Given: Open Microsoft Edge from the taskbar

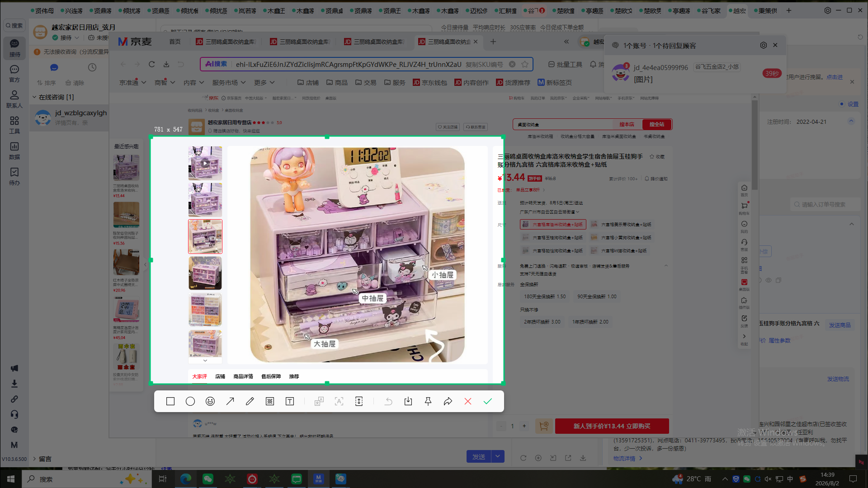Looking at the screenshot, I should (x=186, y=479).
